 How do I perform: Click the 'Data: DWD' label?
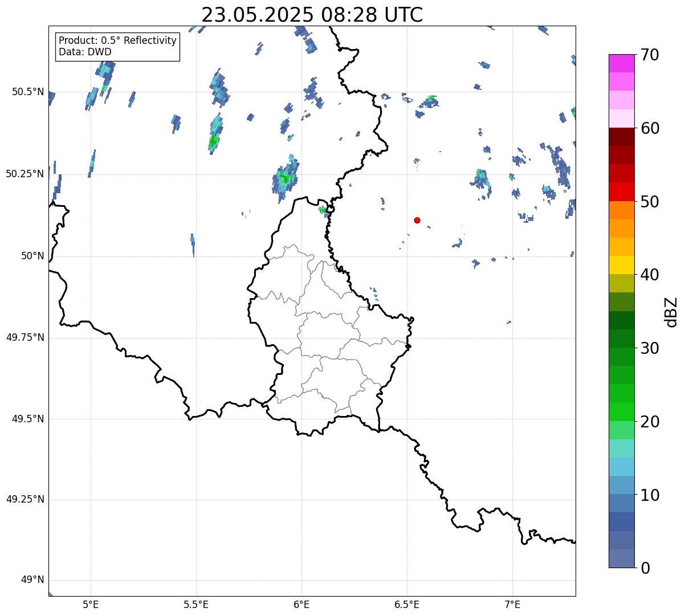point(85,52)
